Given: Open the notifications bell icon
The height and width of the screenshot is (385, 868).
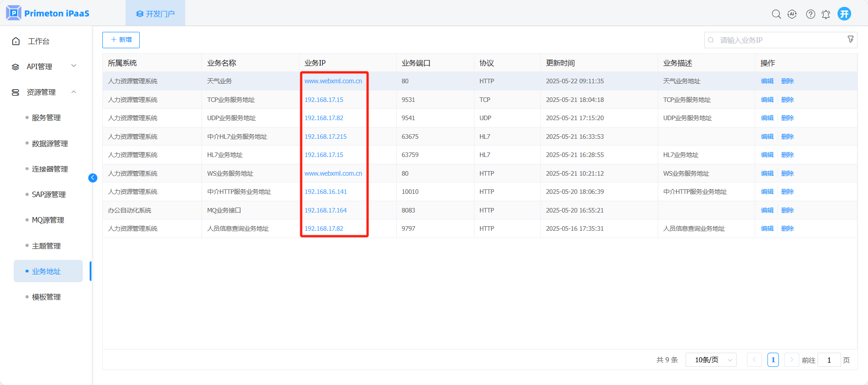Looking at the screenshot, I should tap(826, 14).
